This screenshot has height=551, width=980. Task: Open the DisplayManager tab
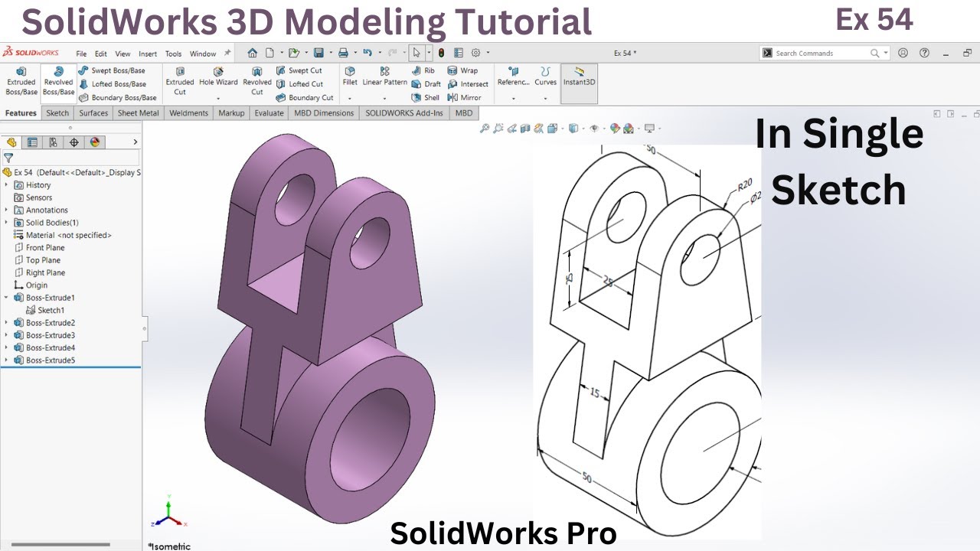(x=95, y=142)
